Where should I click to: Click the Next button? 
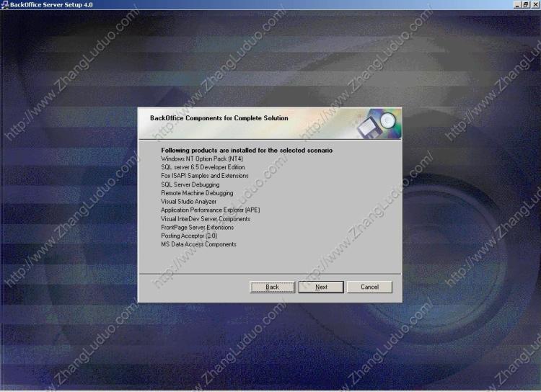[321, 287]
